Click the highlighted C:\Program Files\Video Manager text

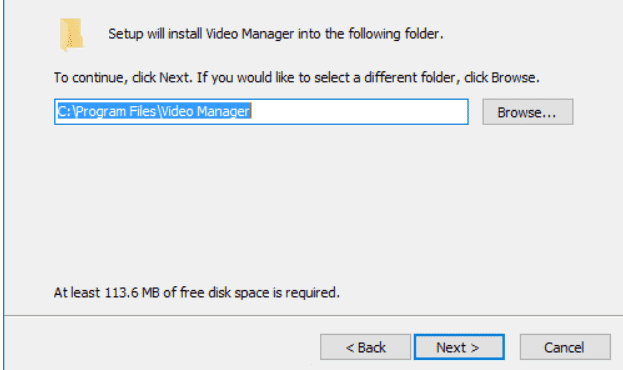click(x=154, y=111)
